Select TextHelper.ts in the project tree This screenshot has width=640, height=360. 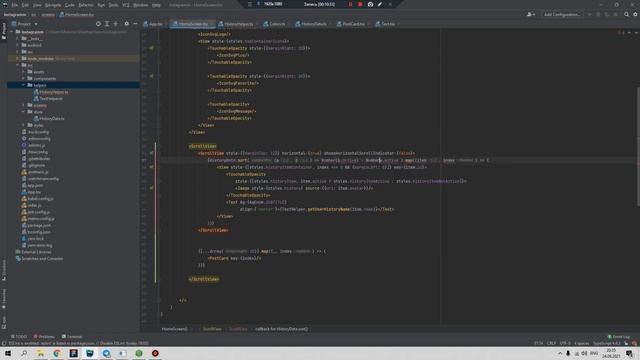pyautogui.click(x=51, y=98)
